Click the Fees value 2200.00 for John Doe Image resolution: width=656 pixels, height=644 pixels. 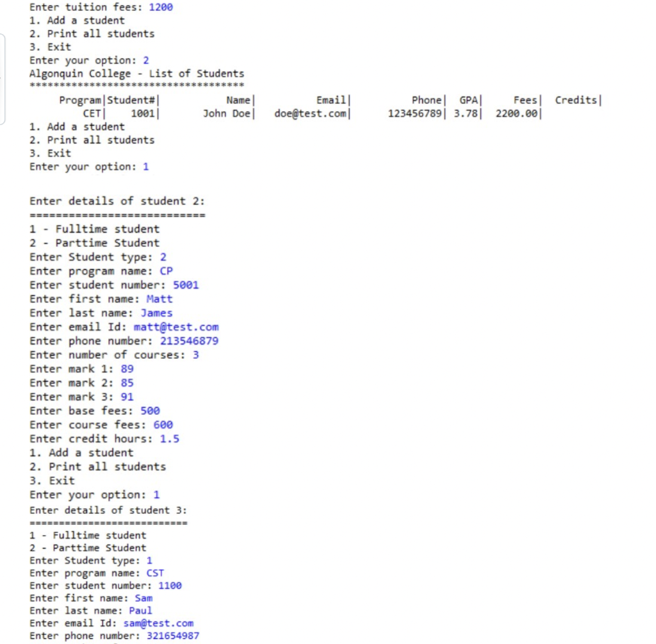click(x=519, y=113)
